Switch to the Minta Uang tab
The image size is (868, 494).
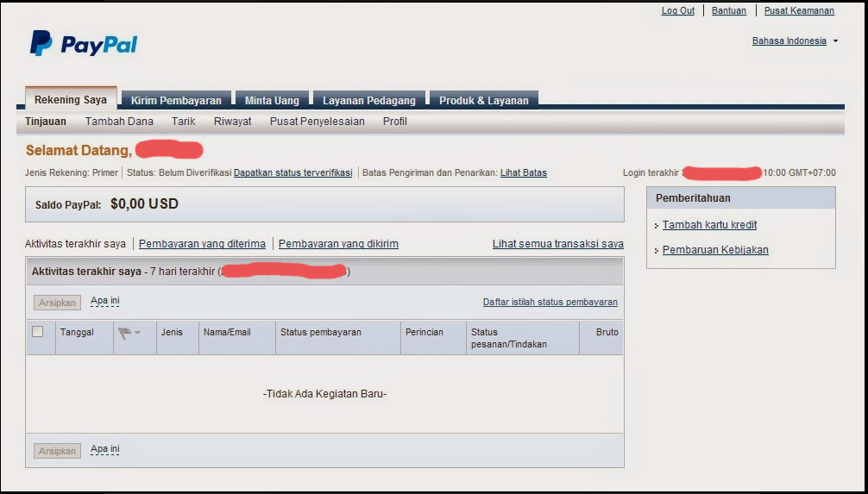272,100
